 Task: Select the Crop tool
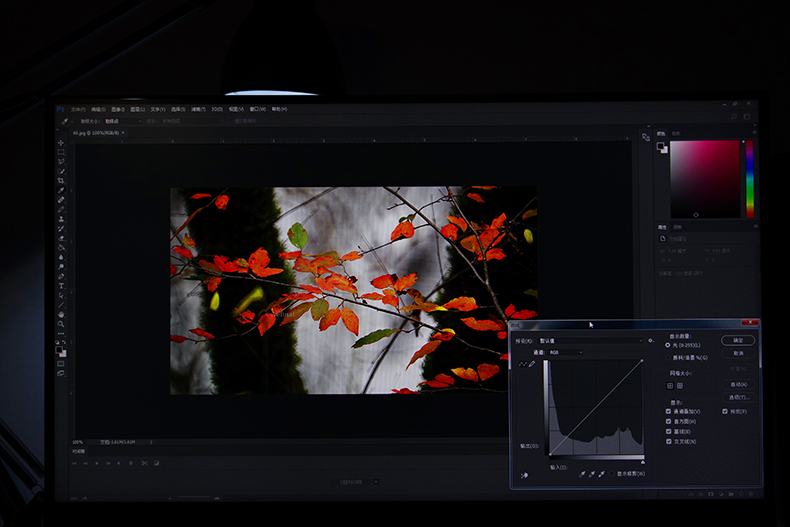(x=61, y=181)
